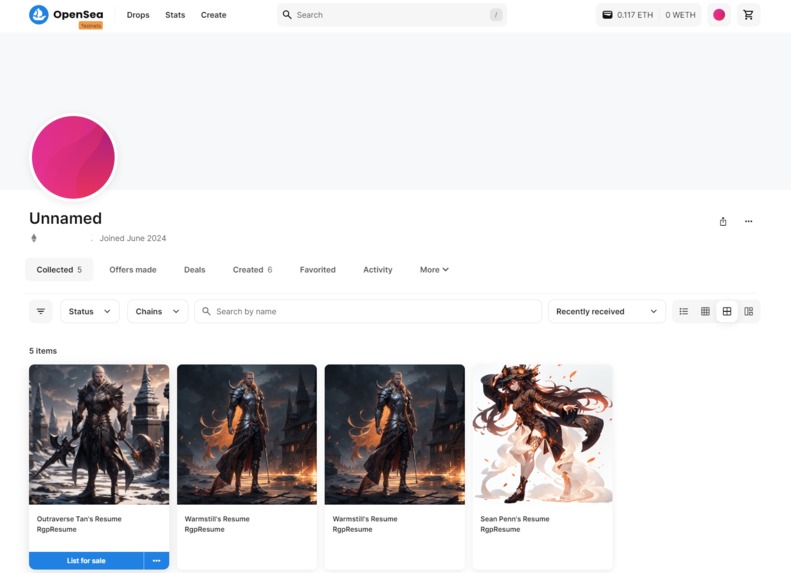Click the OpenSea logo
Screen dimensions: 791x573
[x=66, y=15]
